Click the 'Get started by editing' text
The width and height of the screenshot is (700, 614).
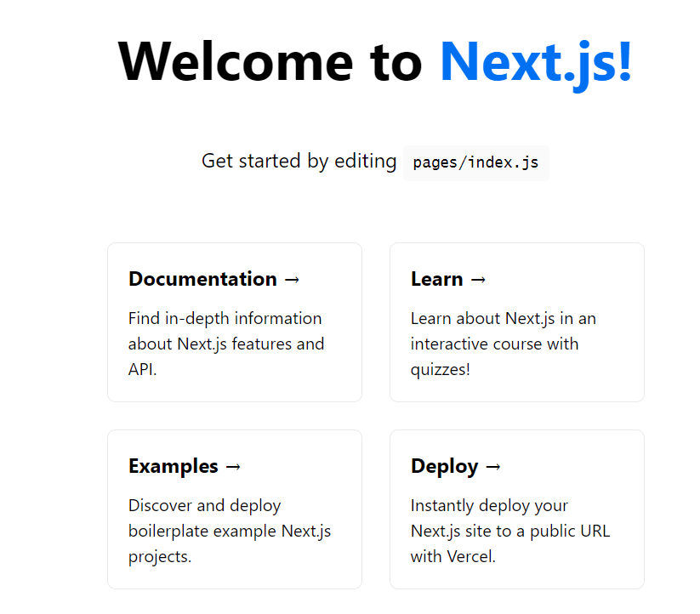tap(299, 161)
